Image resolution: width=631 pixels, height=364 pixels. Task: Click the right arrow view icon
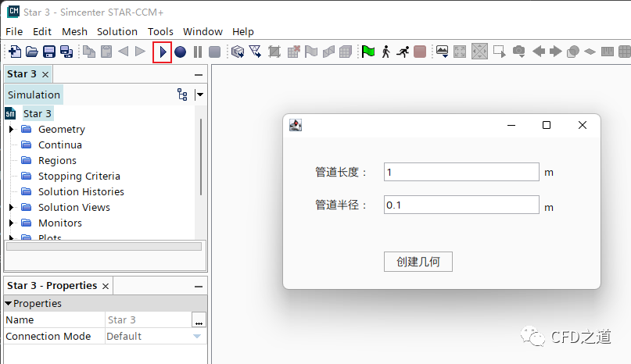[x=556, y=52]
